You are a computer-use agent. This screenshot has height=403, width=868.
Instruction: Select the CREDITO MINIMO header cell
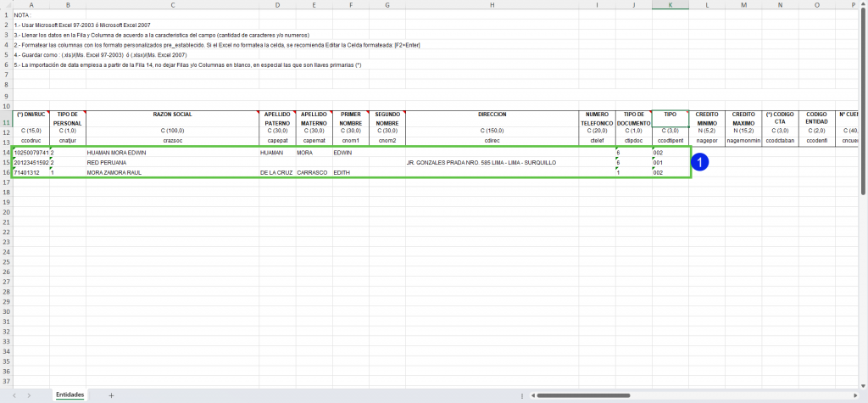coord(707,119)
